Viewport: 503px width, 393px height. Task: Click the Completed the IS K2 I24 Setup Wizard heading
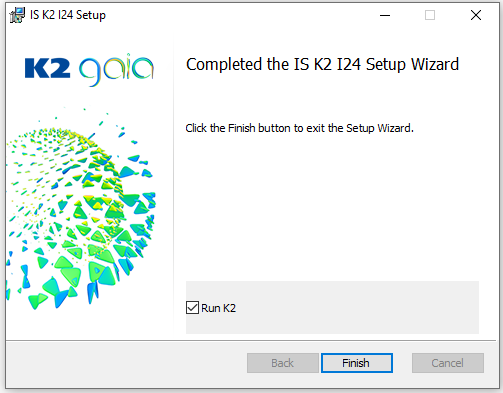322,64
